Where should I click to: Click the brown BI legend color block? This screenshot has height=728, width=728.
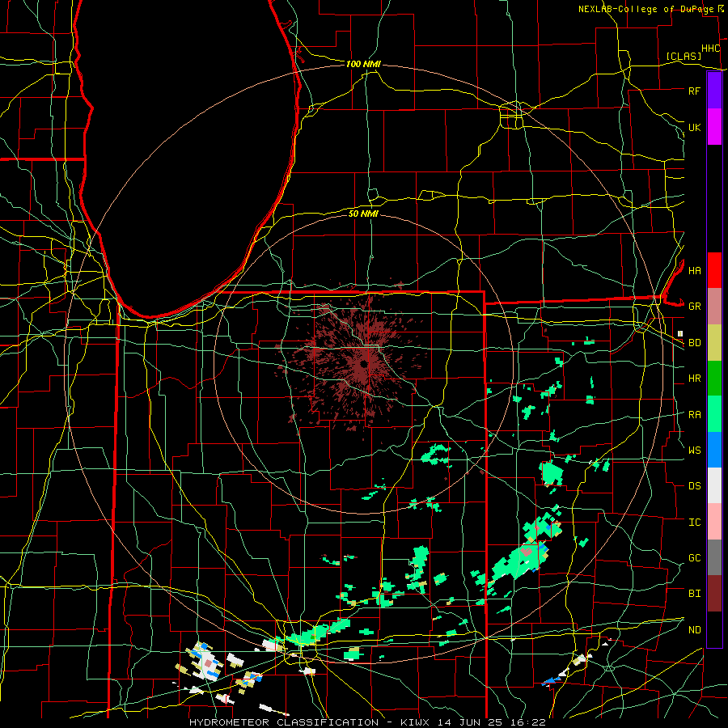(714, 594)
